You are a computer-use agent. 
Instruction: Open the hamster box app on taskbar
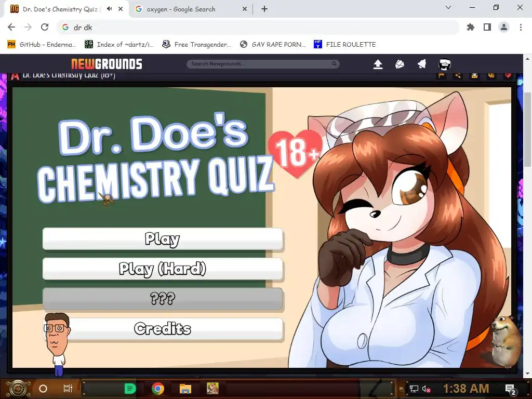(212, 389)
